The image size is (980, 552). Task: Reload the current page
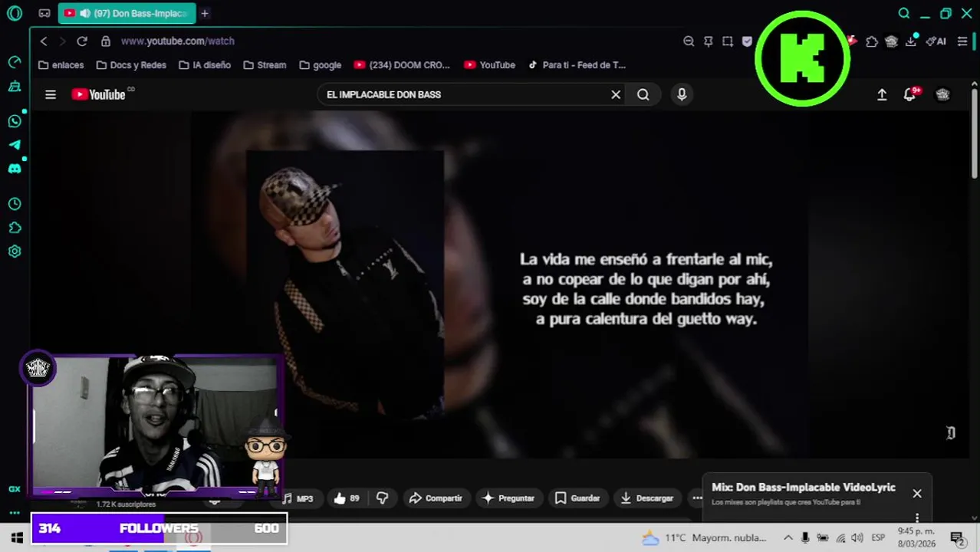pos(82,41)
